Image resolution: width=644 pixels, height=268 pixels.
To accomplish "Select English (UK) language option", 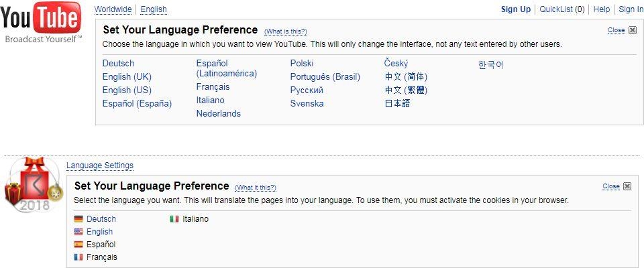I will point(127,77).
